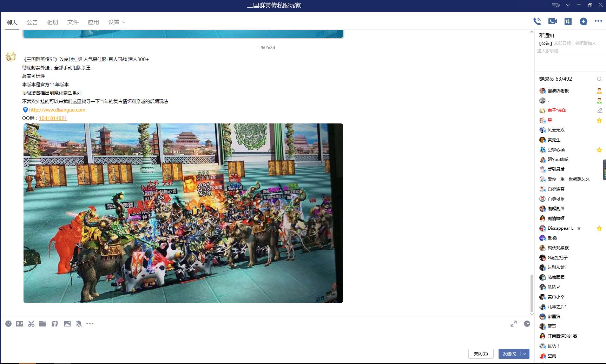Open the emoji picker

click(8, 324)
